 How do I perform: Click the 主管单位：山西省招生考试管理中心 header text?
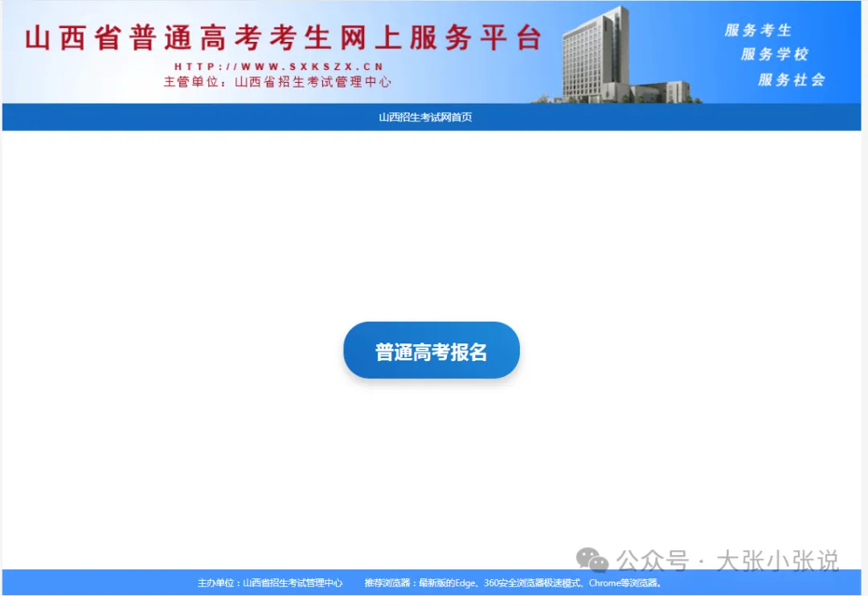pyautogui.click(x=277, y=82)
